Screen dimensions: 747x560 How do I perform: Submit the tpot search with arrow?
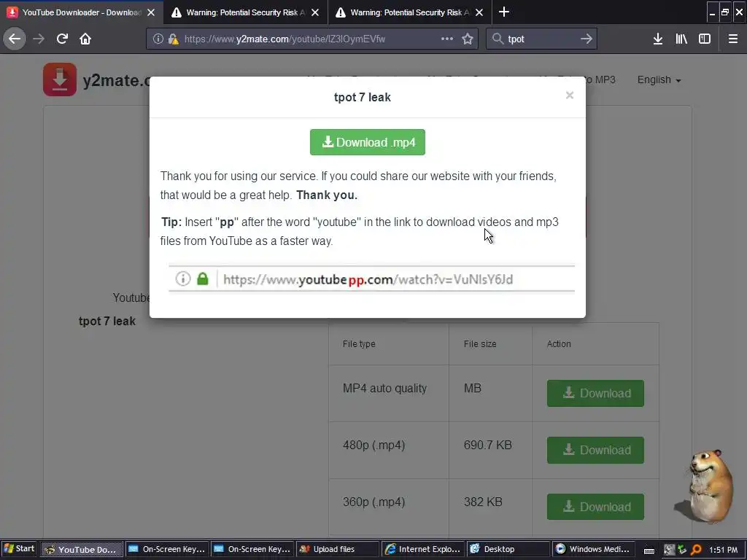pyautogui.click(x=587, y=39)
